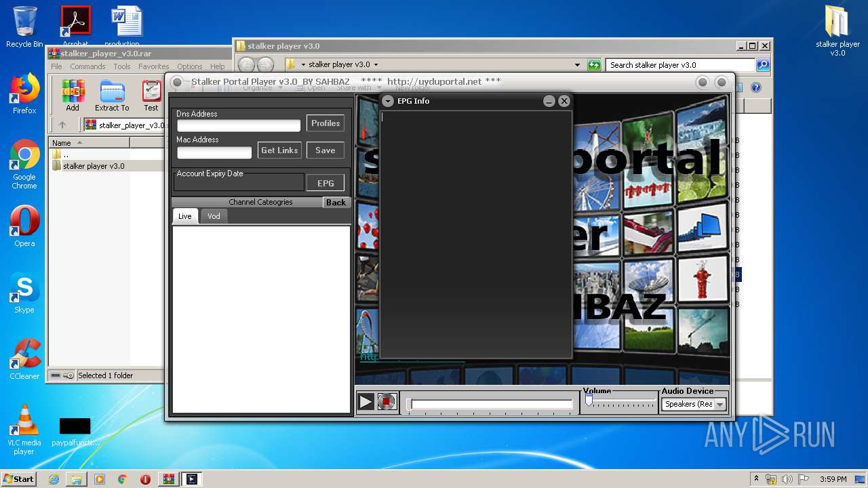Click the Dns Address input field
This screenshot has height=488, width=868.
[239, 125]
